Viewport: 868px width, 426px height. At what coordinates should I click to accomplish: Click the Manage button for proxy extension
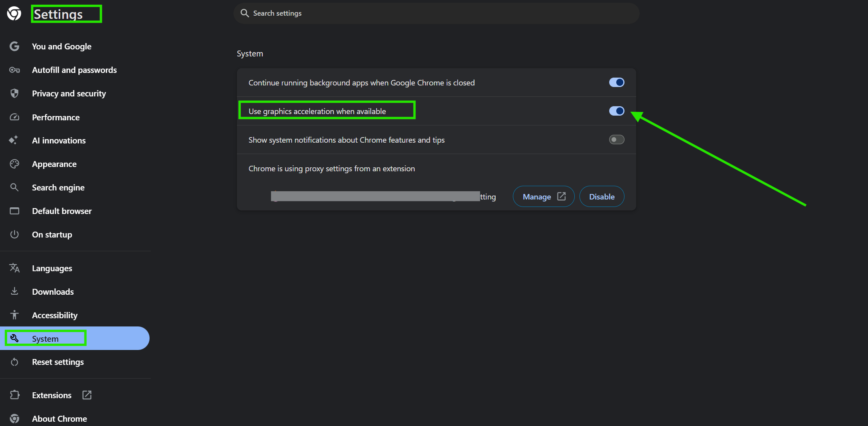(543, 197)
